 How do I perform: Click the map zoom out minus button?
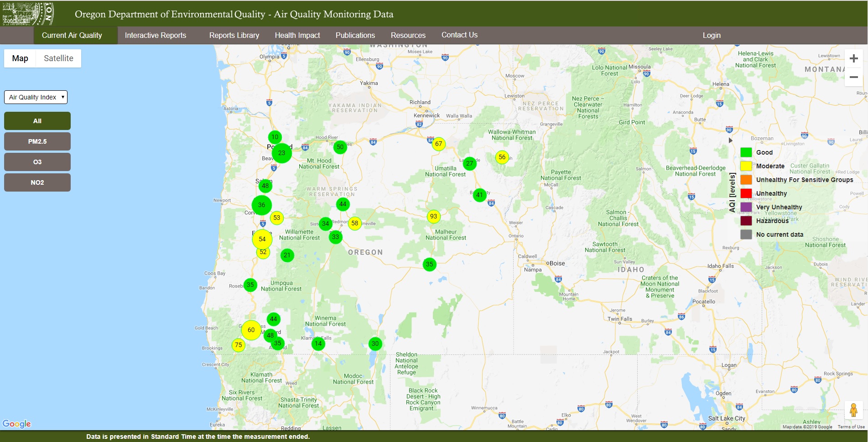(853, 77)
